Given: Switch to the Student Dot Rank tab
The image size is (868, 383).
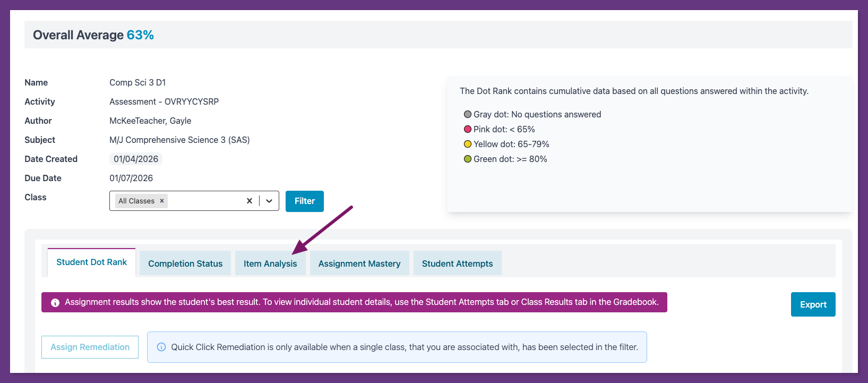Looking at the screenshot, I should (91, 262).
